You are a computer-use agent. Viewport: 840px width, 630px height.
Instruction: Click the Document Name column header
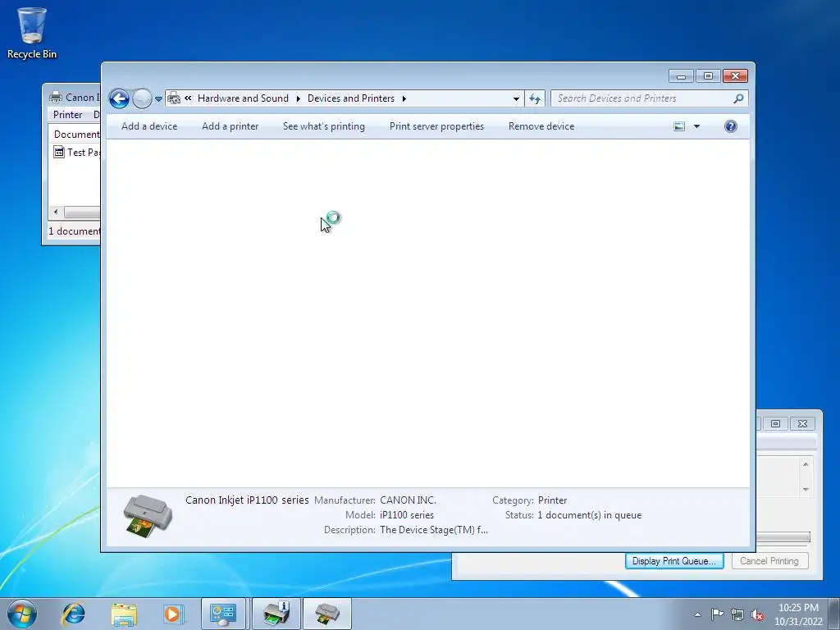click(x=75, y=135)
